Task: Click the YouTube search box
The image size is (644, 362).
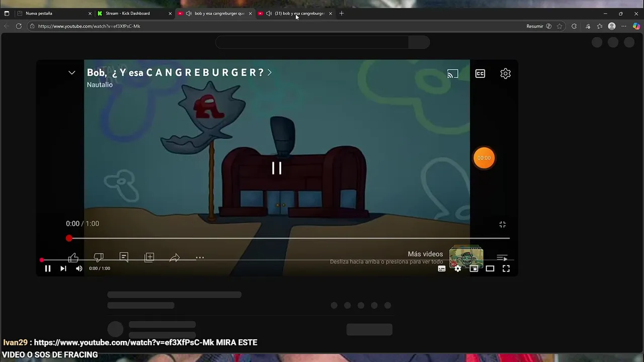Action: [x=312, y=42]
